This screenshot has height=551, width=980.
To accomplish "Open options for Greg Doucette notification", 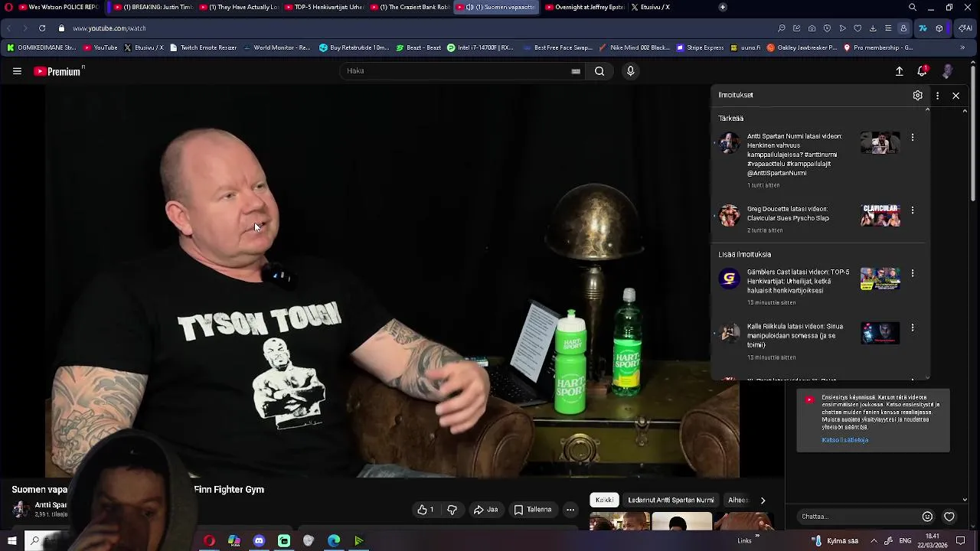I will click(x=913, y=210).
